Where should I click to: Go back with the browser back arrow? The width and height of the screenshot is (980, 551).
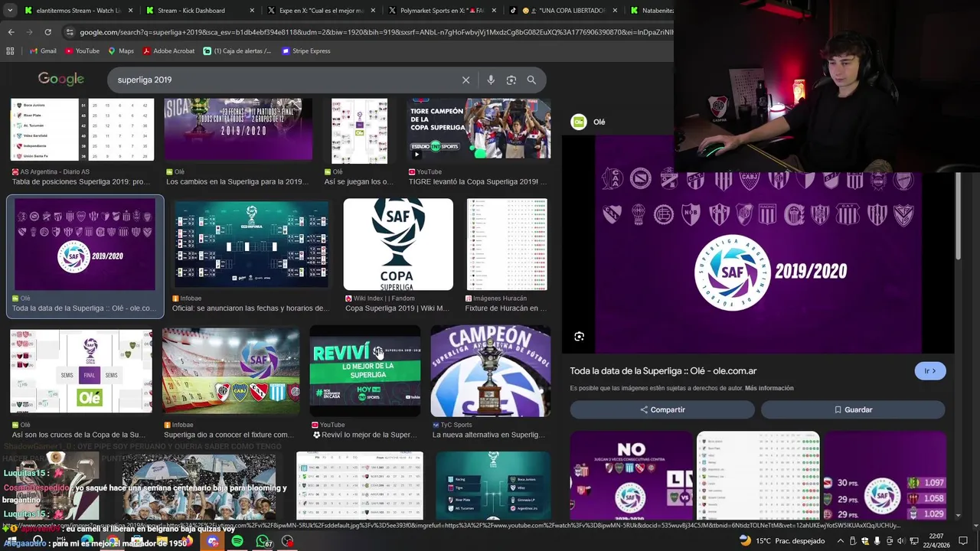click(x=11, y=32)
